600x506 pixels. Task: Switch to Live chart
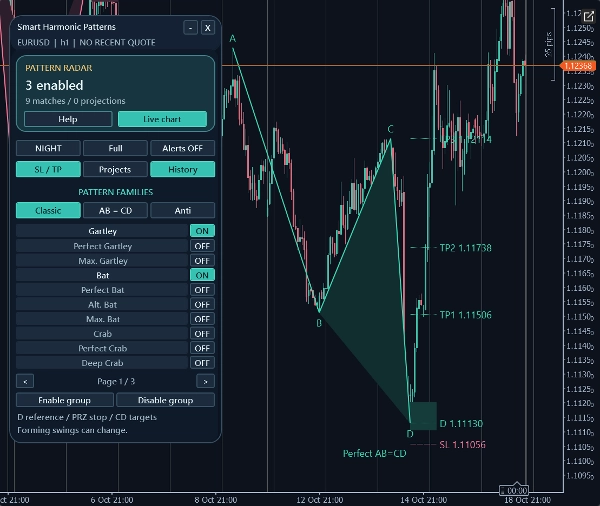(162, 119)
